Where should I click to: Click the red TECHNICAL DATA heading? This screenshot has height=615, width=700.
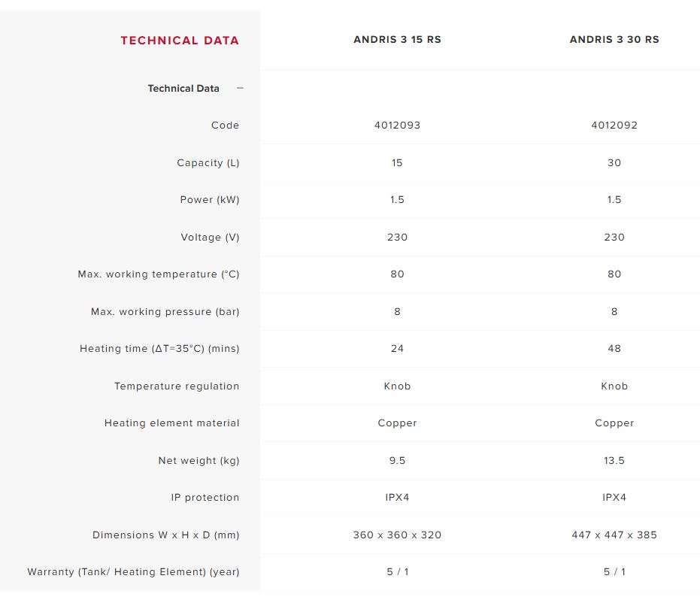coord(180,40)
